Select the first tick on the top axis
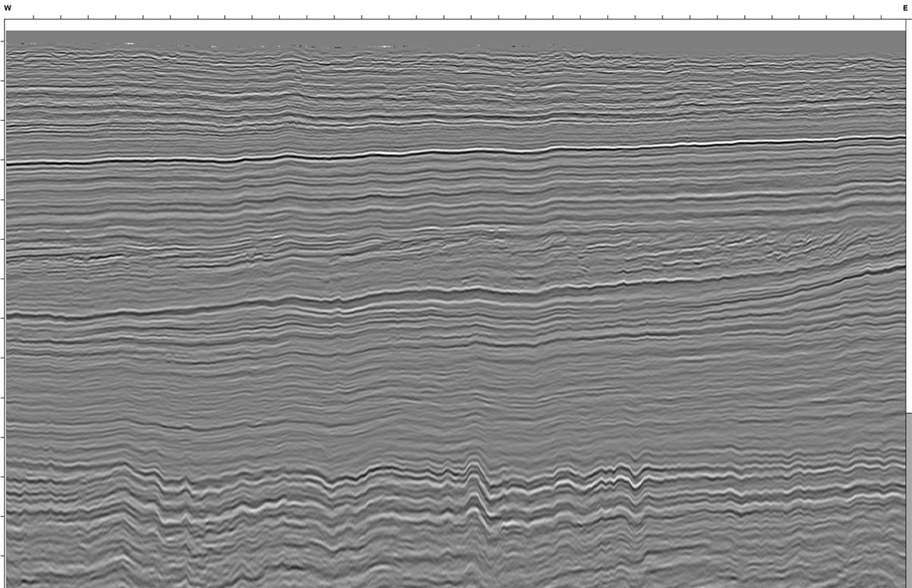The height and width of the screenshot is (588, 912). (x=34, y=18)
